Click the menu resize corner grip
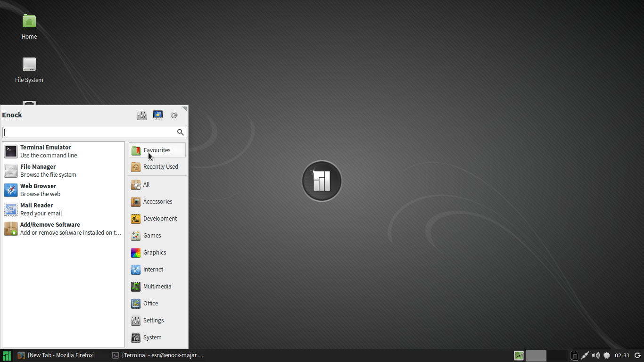The height and width of the screenshot is (362, 644). [x=185, y=108]
